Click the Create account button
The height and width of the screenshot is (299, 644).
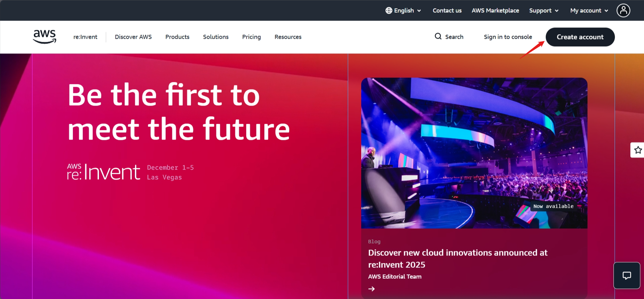[x=580, y=37]
